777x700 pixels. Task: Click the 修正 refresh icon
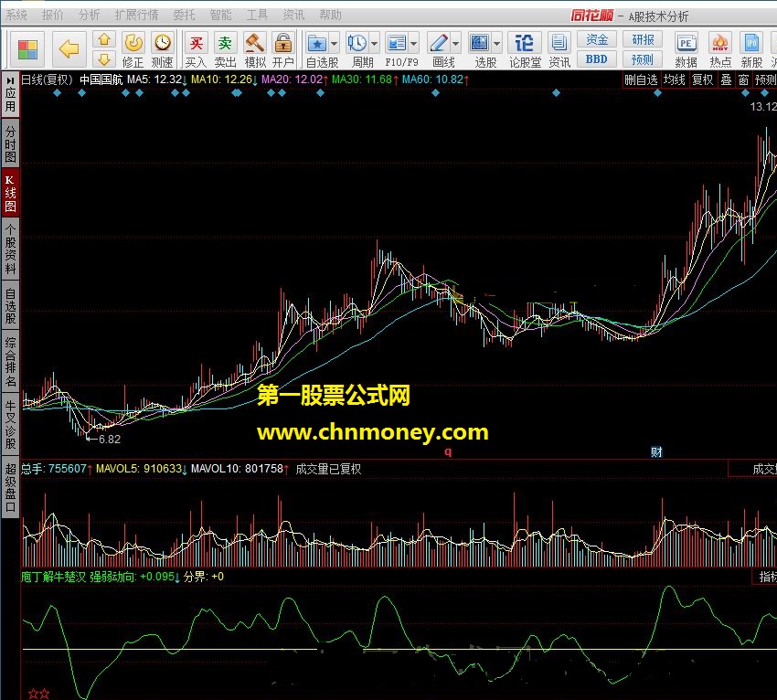point(133,43)
